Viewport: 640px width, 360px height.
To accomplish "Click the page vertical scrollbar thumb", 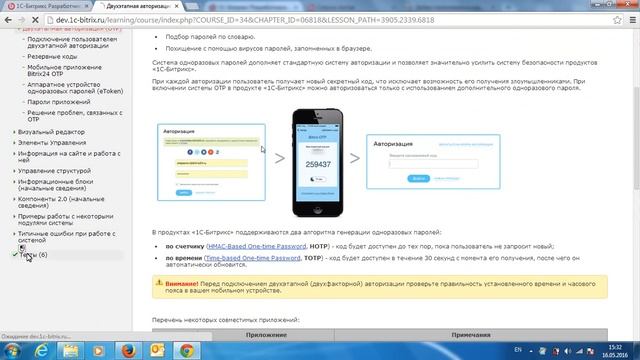I will pos(636,138).
